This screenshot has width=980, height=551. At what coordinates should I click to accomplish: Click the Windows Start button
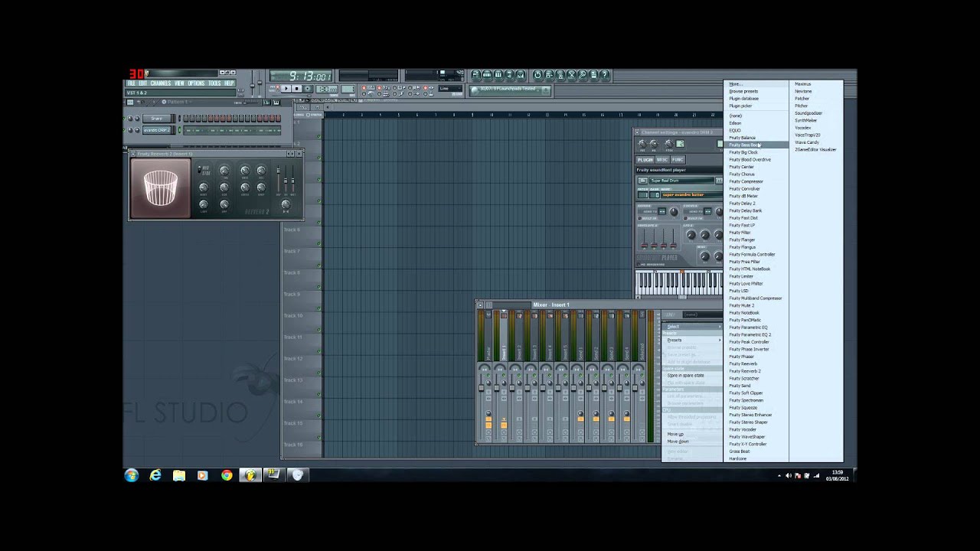point(131,475)
